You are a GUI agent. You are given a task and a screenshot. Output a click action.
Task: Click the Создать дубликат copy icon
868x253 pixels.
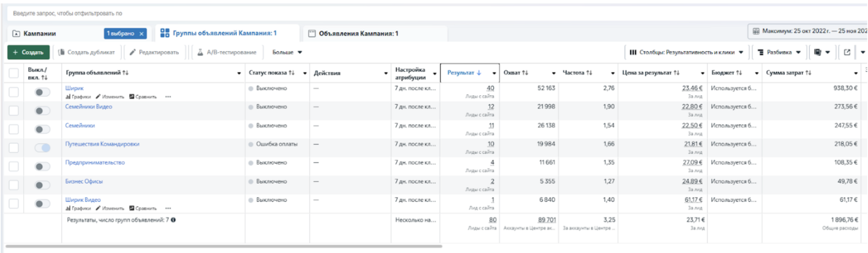(61, 52)
